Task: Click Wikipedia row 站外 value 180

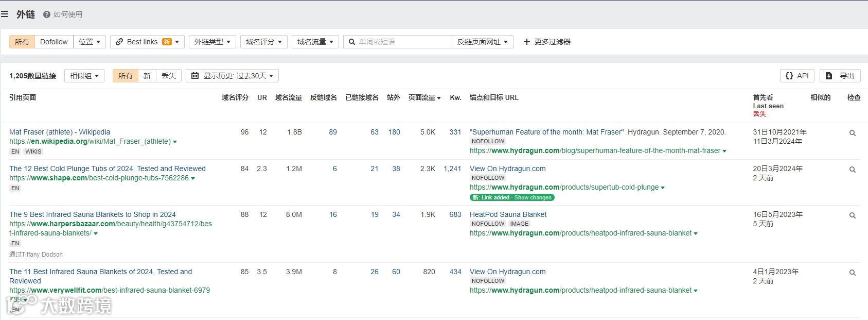Action: click(x=394, y=132)
